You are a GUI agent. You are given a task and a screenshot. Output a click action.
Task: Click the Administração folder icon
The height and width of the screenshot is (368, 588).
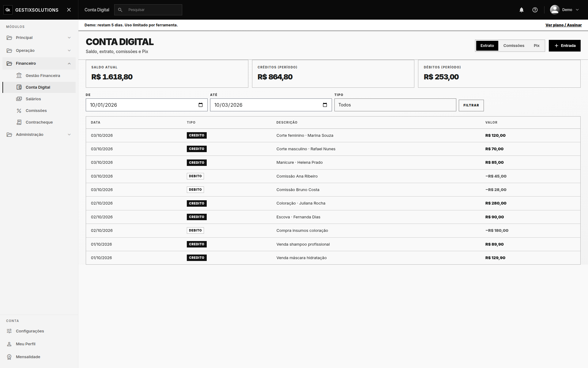(9, 135)
